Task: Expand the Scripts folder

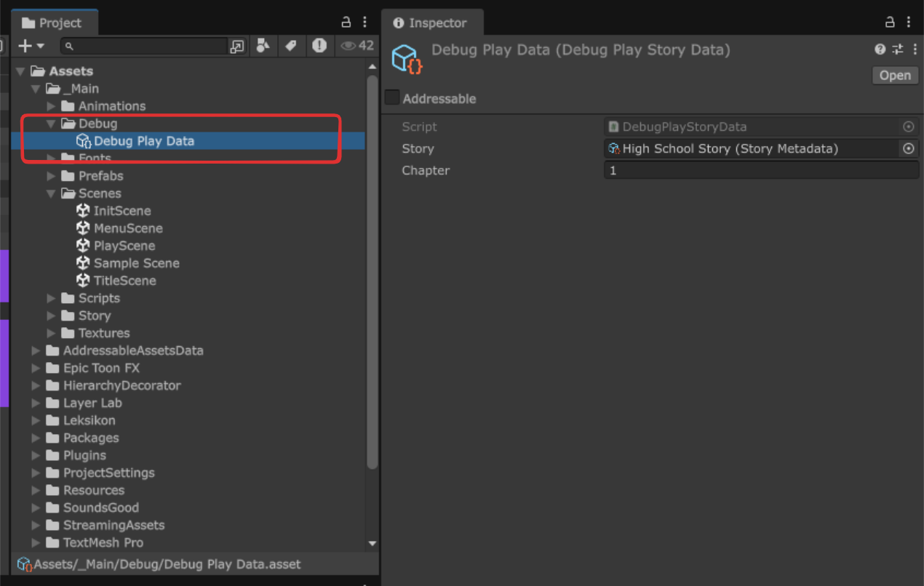Action: pyautogui.click(x=50, y=297)
